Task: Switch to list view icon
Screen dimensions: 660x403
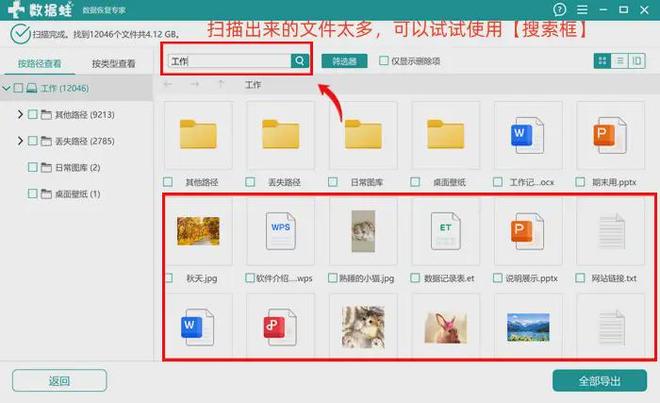Action: [620, 61]
